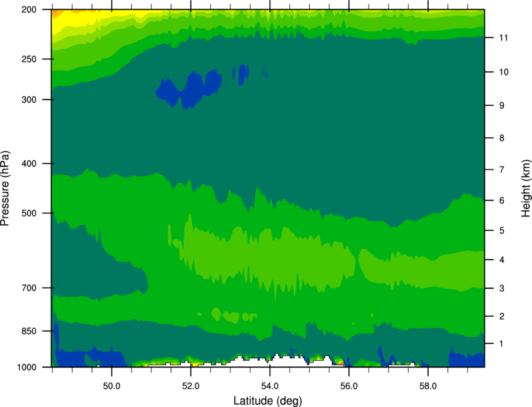
Task: Pick the 4 km height label
Action: pos(502,260)
